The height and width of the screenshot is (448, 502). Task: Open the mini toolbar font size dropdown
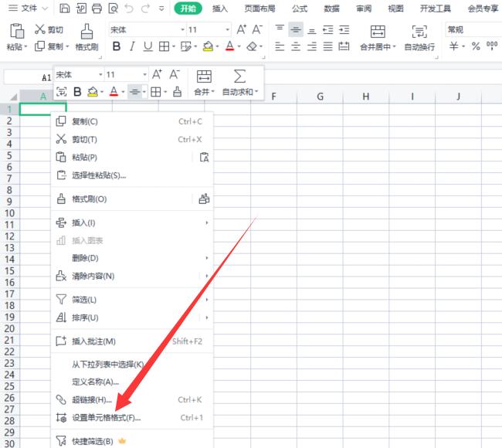pos(144,75)
